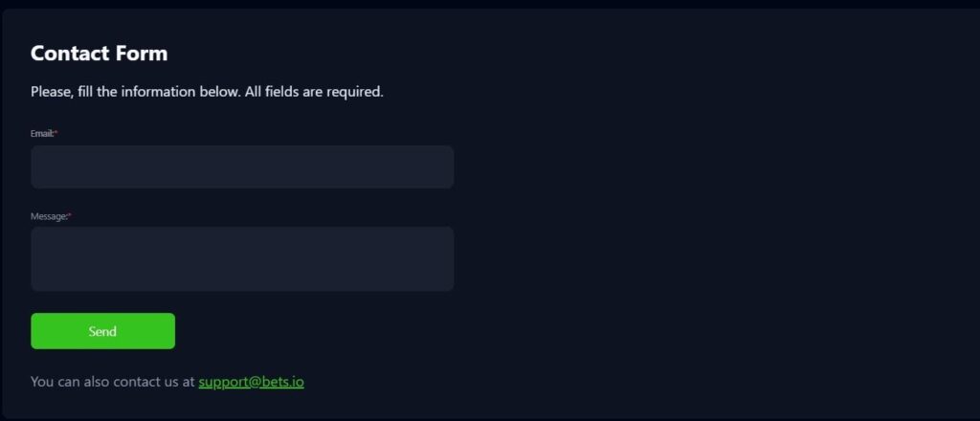Focus the Message text area

242,258
